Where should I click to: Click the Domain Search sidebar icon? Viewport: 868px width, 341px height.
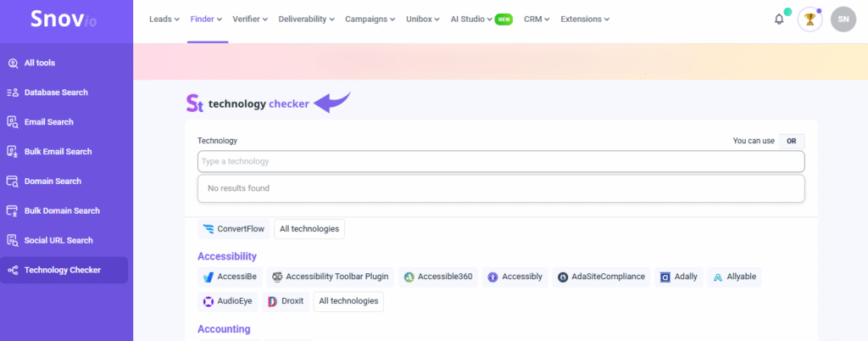click(x=13, y=181)
